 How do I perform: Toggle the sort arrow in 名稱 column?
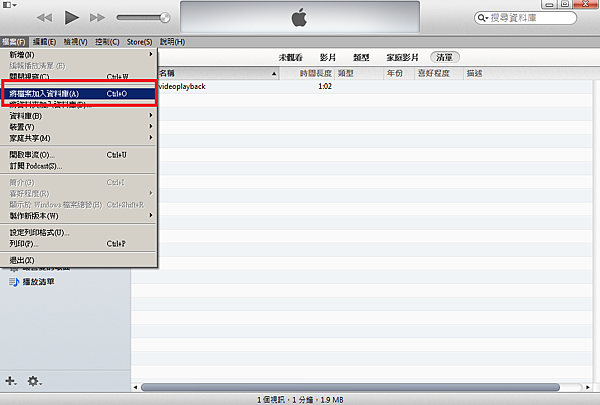(x=274, y=73)
